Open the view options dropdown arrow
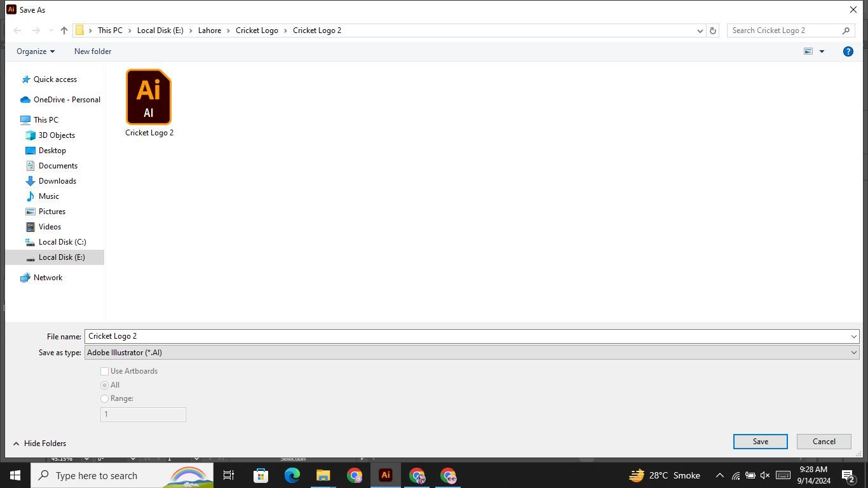Viewport: 868px width, 488px height. point(822,51)
